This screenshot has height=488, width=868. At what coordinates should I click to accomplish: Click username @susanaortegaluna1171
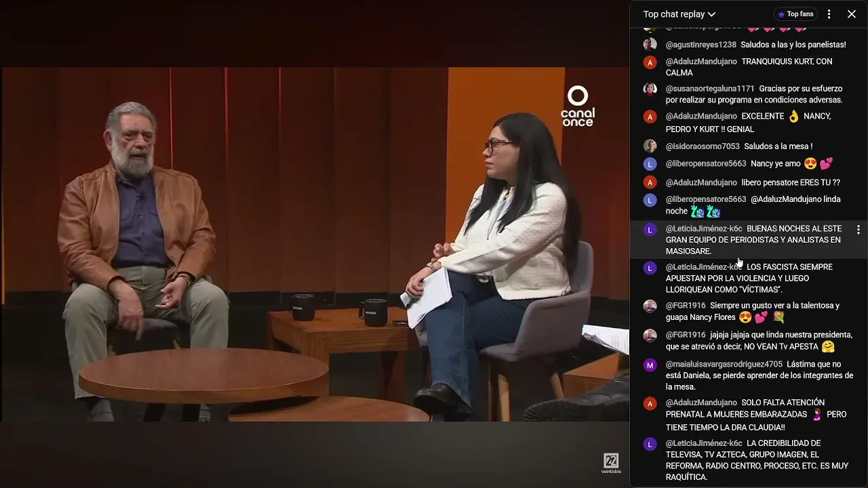click(x=709, y=89)
